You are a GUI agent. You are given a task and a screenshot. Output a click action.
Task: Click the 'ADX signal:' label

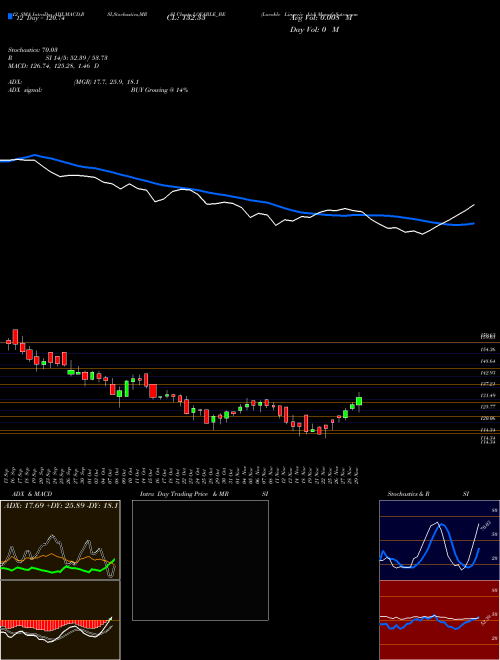tap(25, 90)
